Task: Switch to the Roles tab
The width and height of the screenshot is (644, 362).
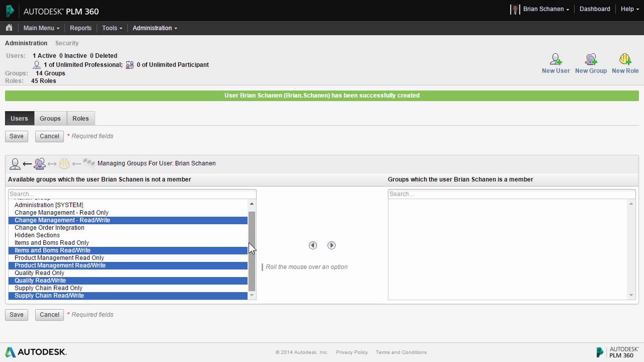Action: tap(80, 119)
